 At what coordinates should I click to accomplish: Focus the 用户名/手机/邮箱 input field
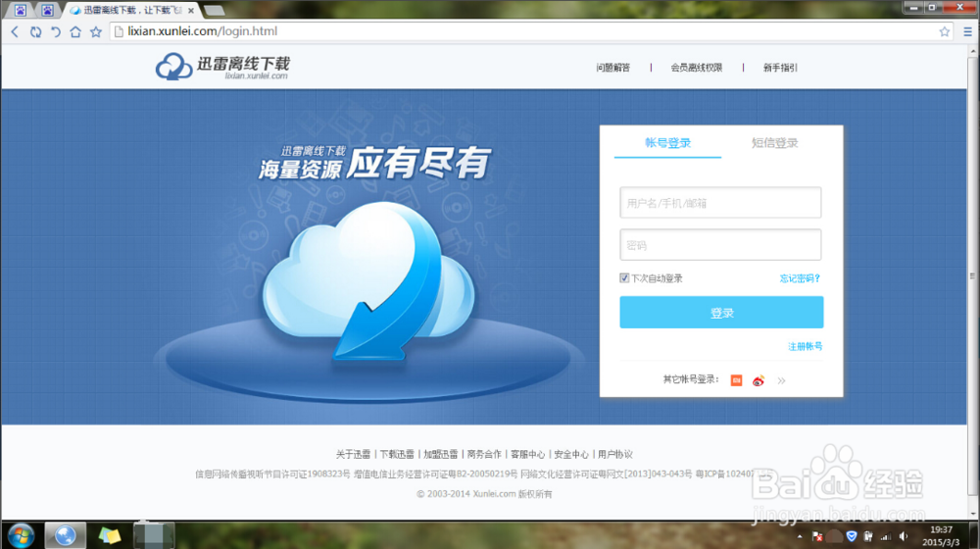(x=720, y=203)
